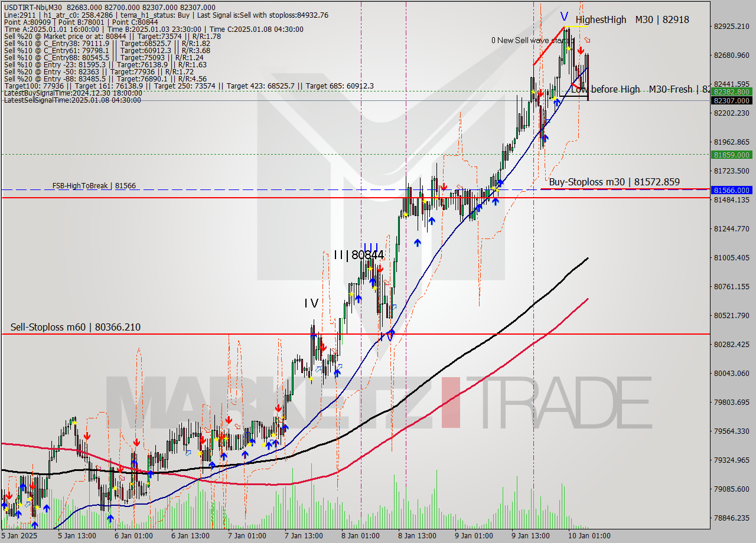Click the 79085.600 price axis label

pos(732,489)
